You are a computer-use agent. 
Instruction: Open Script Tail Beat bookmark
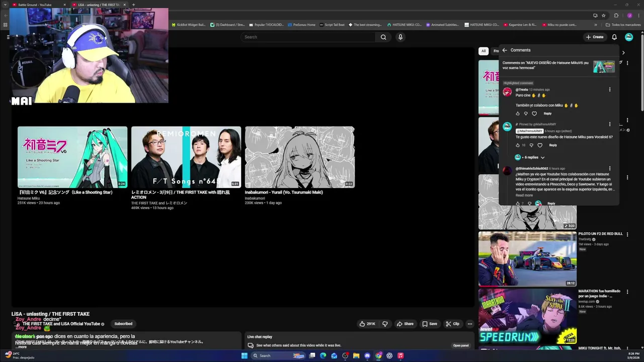coord(332,25)
